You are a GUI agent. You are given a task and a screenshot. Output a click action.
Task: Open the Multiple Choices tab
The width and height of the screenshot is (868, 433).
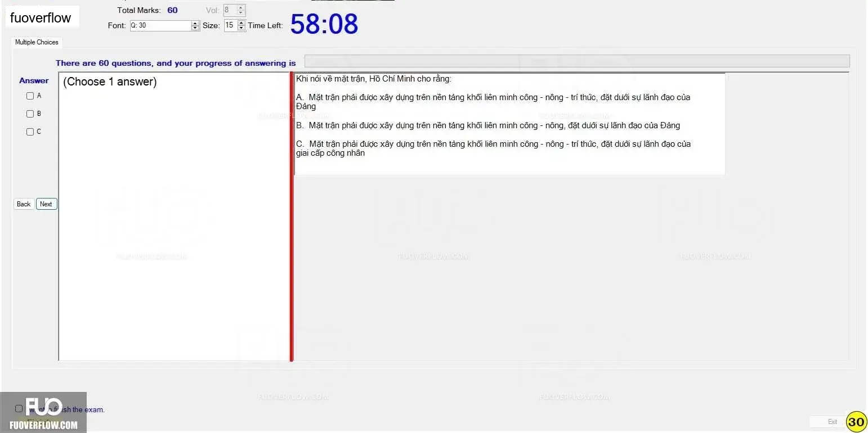(37, 42)
